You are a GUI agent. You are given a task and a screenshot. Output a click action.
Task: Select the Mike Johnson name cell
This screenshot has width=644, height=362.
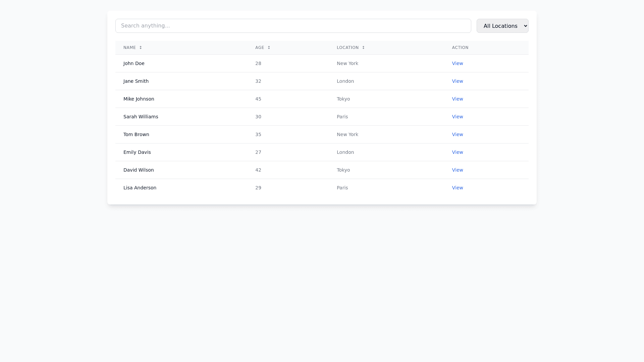tap(139, 99)
